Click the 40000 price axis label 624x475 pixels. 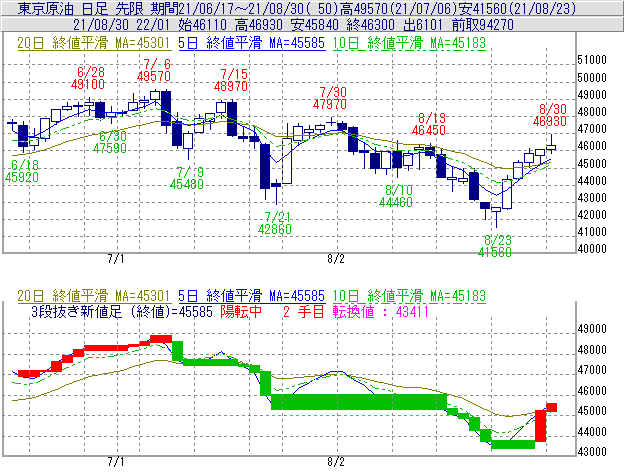[592, 249]
